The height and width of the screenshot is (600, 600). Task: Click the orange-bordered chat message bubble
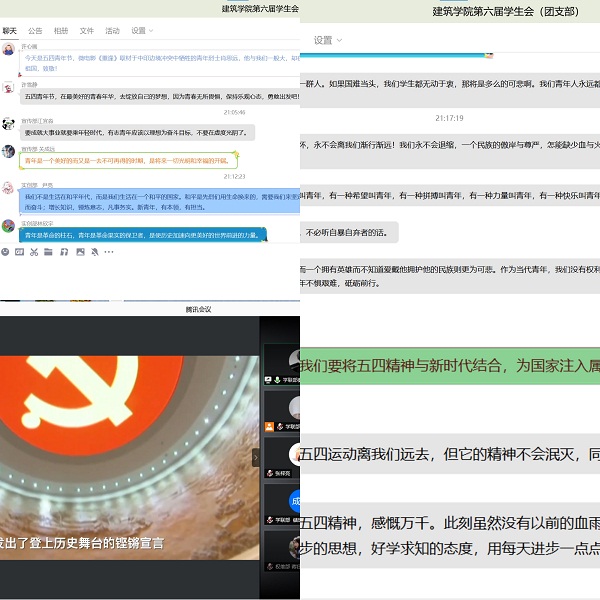pyautogui.click(x=130, y=160)
